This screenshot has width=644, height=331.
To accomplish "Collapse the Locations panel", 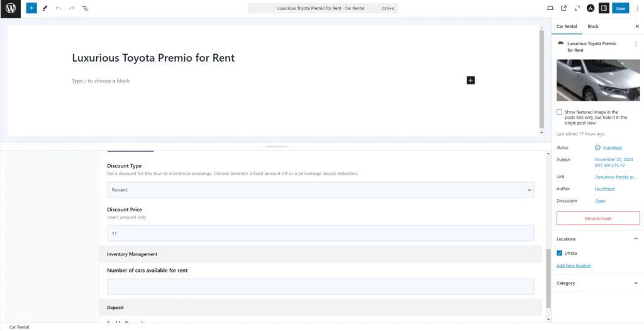I will pyautogui.click(x=636, y=239).
